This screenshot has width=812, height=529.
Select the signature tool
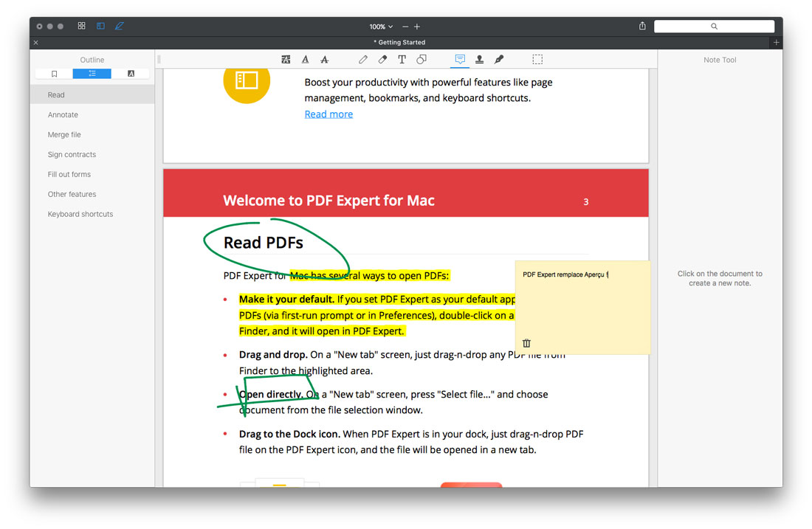[500, 59]
